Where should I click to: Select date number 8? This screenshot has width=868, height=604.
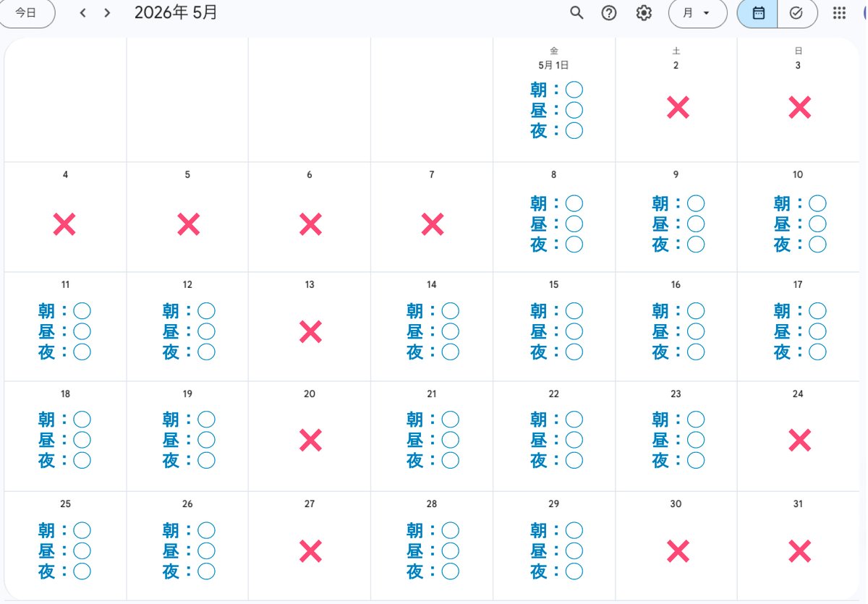point(554,175)
